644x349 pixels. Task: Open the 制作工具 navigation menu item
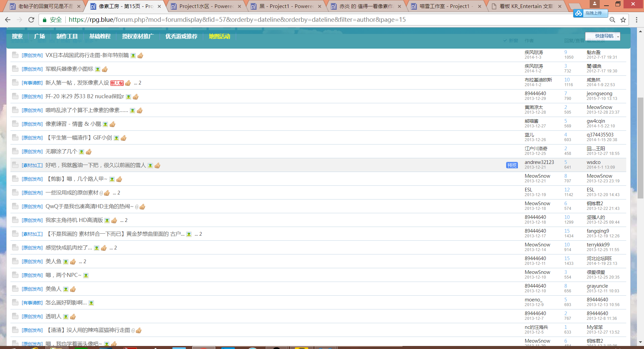coord(67,36)
